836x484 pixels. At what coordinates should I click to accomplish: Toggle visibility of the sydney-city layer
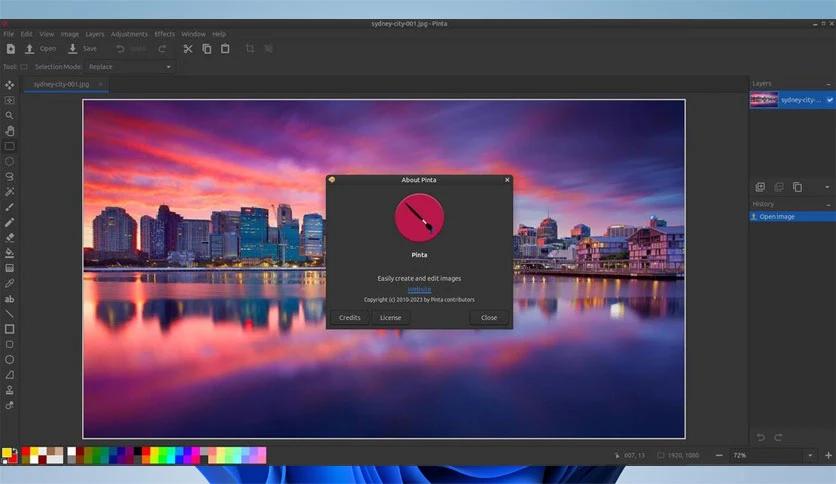pyautogui.click(x=830, y=100)
